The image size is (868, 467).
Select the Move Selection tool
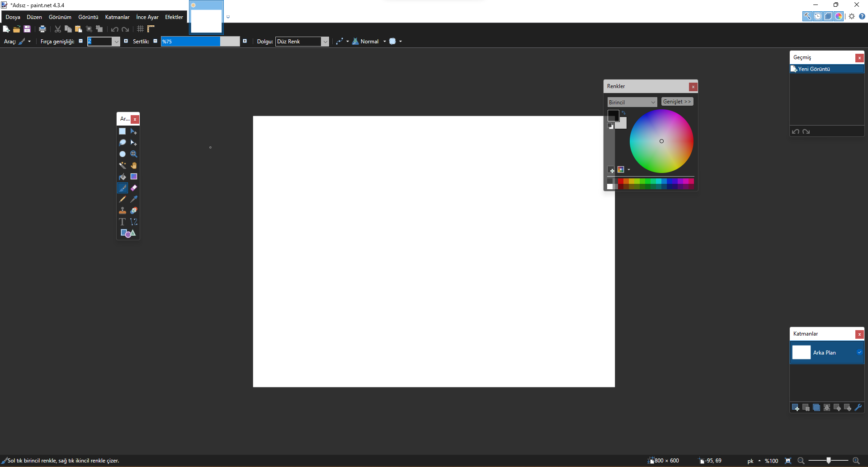click(x=134, y=143)
